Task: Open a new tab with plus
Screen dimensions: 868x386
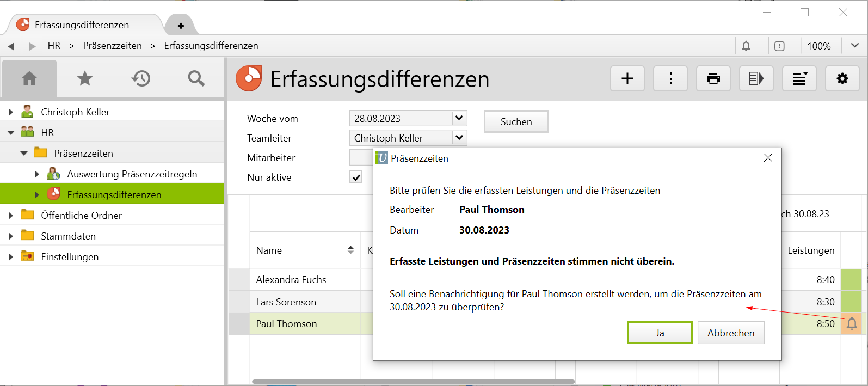Action: (181, 26)
